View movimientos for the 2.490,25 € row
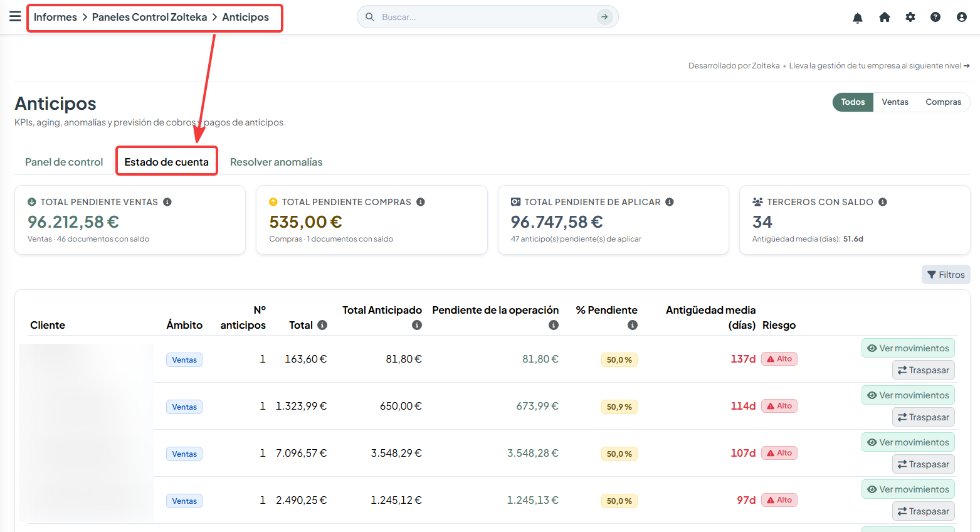 point(908,489)
